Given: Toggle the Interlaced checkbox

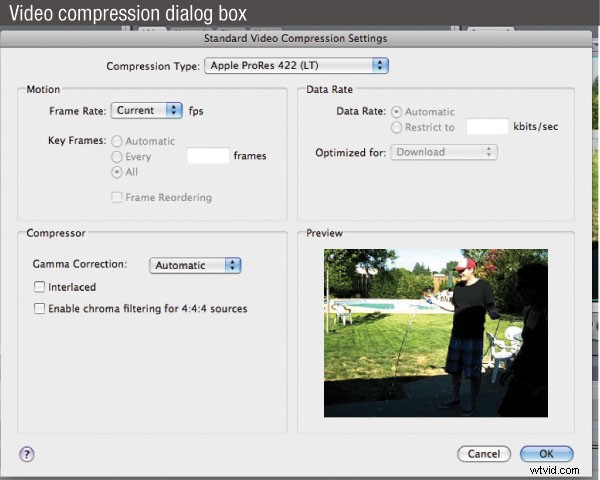Looking at the screenshot, I should tap(39, 287).
